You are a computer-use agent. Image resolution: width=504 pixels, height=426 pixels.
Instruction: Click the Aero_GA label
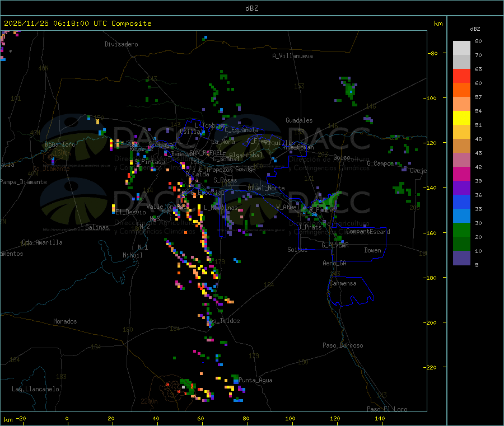coord(334,263)
